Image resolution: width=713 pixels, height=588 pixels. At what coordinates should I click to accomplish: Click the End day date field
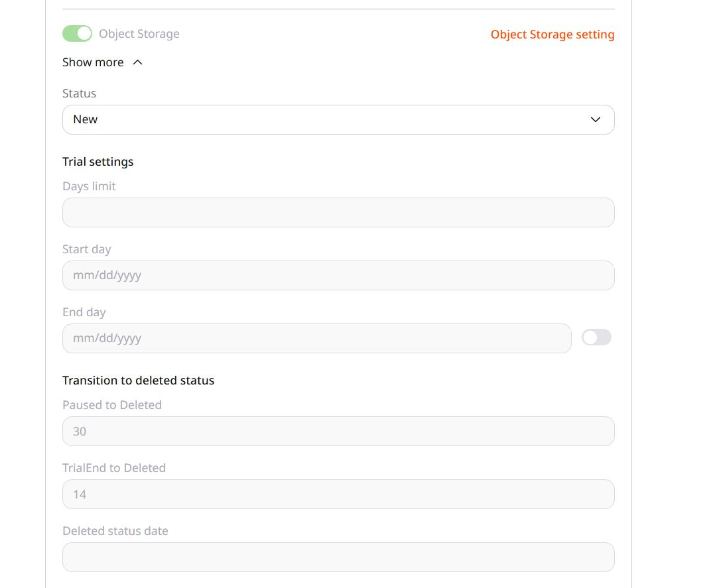[x=316, y=339]
